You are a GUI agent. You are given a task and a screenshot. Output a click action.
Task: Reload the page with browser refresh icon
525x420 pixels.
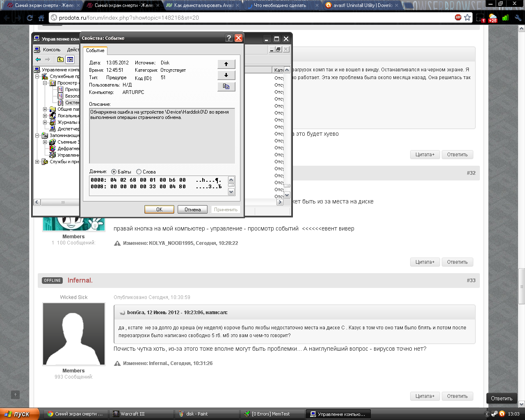[30, 18]
